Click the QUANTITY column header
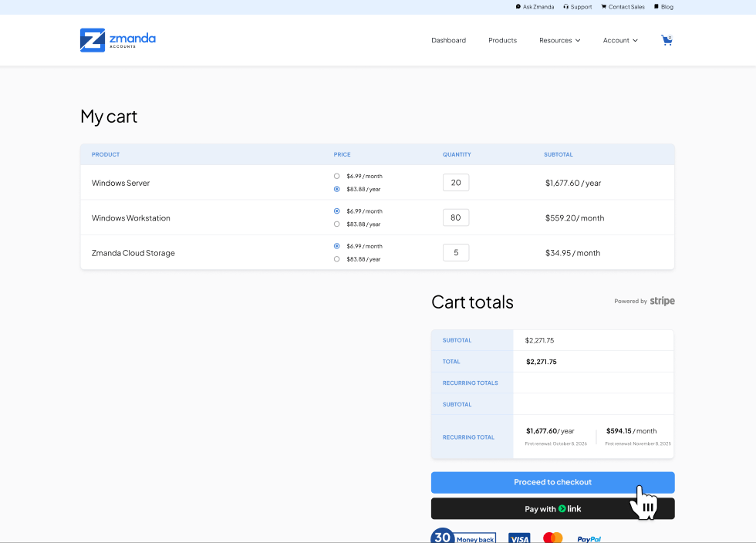 coord(457,155)
